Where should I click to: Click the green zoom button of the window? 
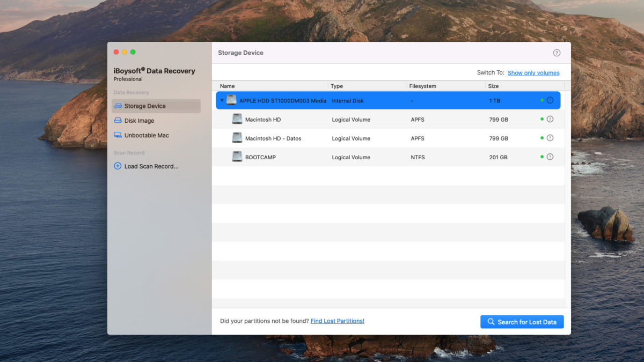133,52
